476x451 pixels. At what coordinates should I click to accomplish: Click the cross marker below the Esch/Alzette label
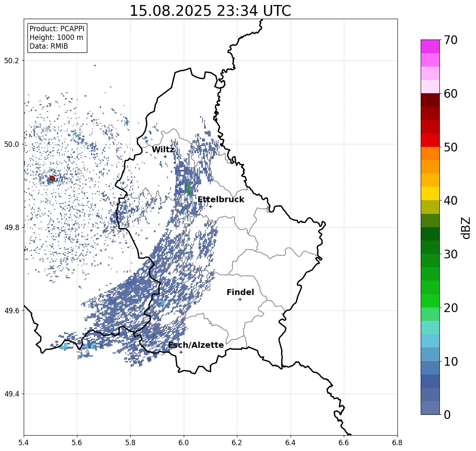(181, 352)
